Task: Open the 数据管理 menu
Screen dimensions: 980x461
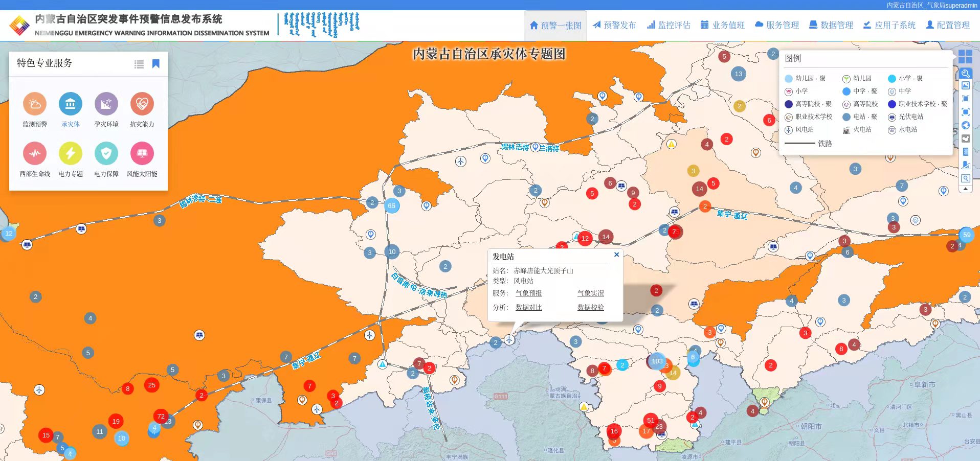Action: (831, 25)
